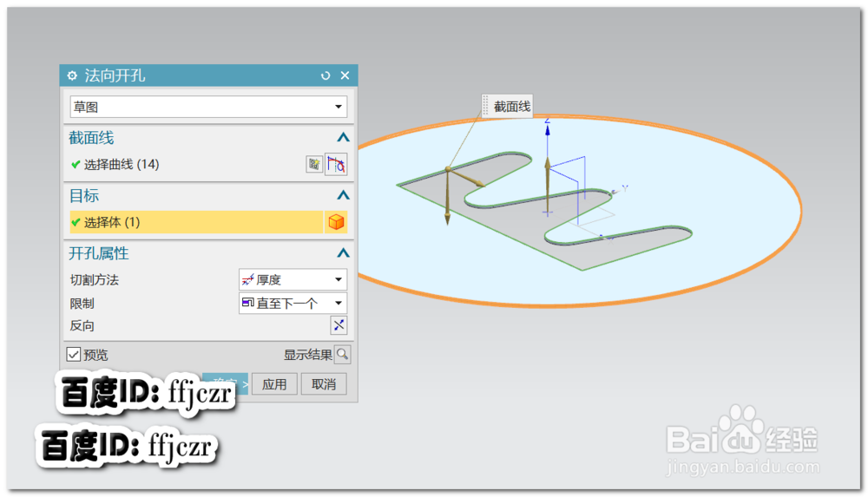
Task: Click the 应用 button
Action: click(274, 384)
